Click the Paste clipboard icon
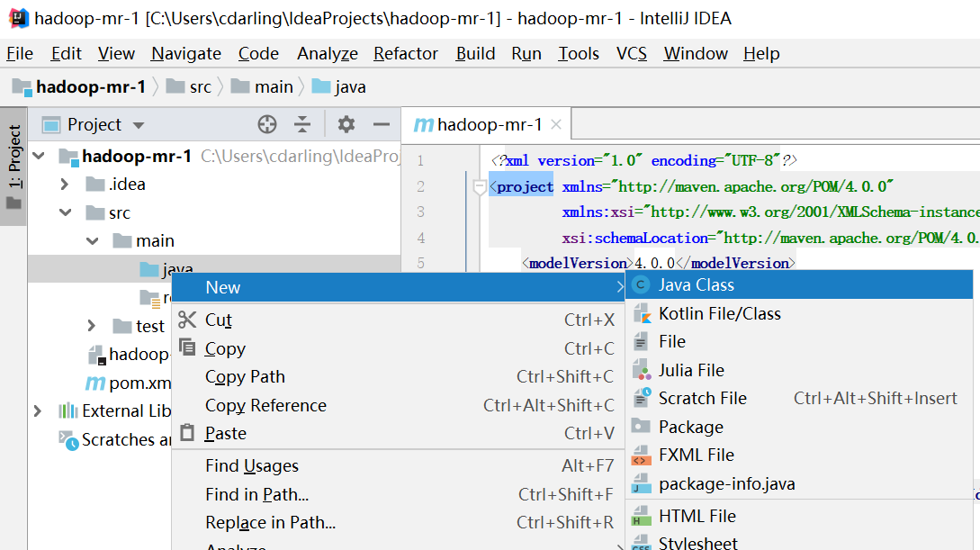 pyautogui.click(x=187, y=432)
